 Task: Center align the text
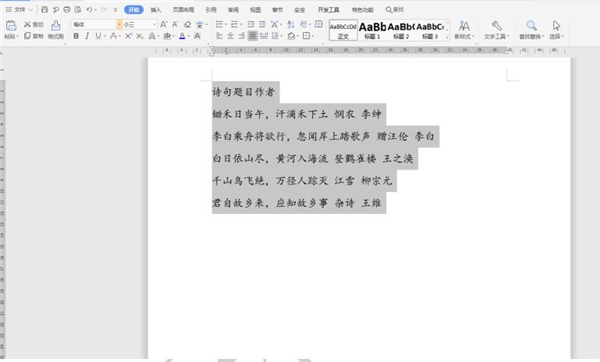point(230,36)
